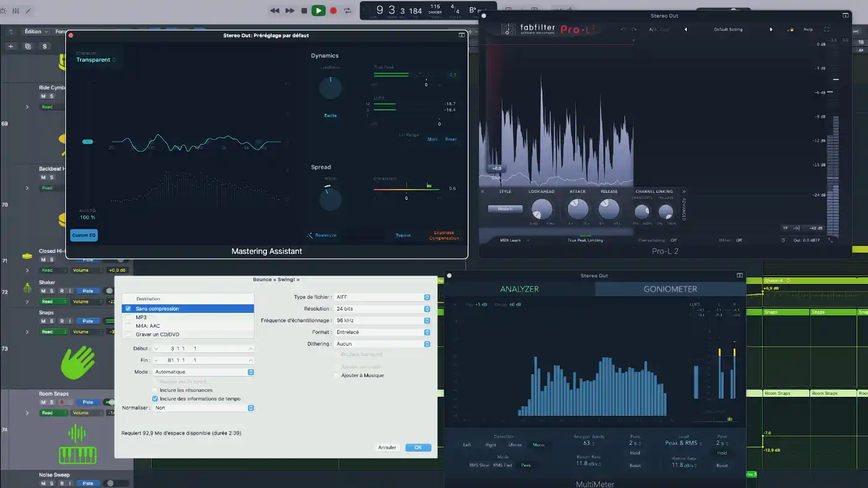The height and width of the screenshot is (488, 868).
Task: Duplicate track using the header icon
Action: 28,46
